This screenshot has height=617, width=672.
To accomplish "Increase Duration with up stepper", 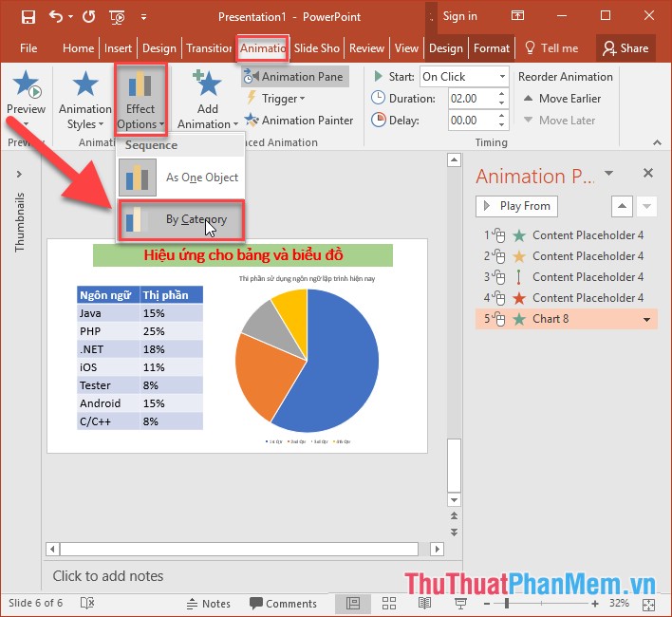I will point(501,94).
